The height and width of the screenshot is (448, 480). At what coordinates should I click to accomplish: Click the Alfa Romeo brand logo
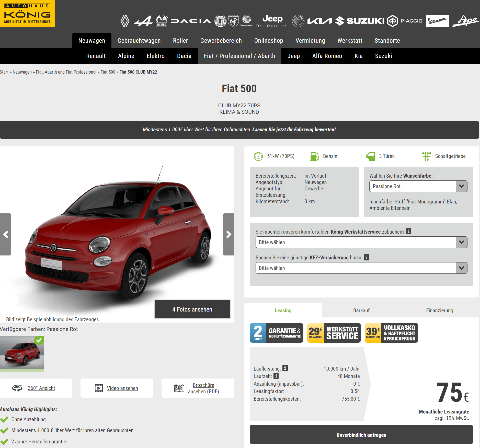(x=298, y=21)
